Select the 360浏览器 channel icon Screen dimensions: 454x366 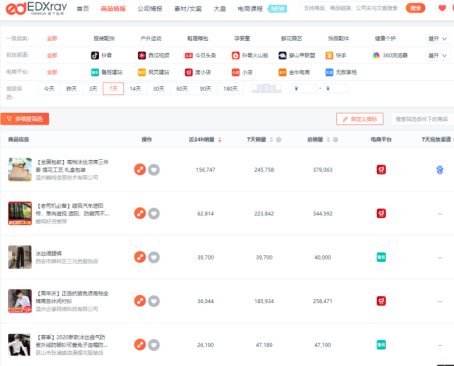pyautogui.click(x=376, y=55)
